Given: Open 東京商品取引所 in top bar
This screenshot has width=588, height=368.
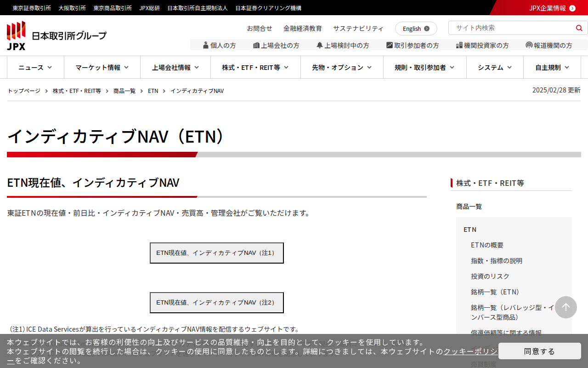Looking at the screenshot, I should 113,8.
